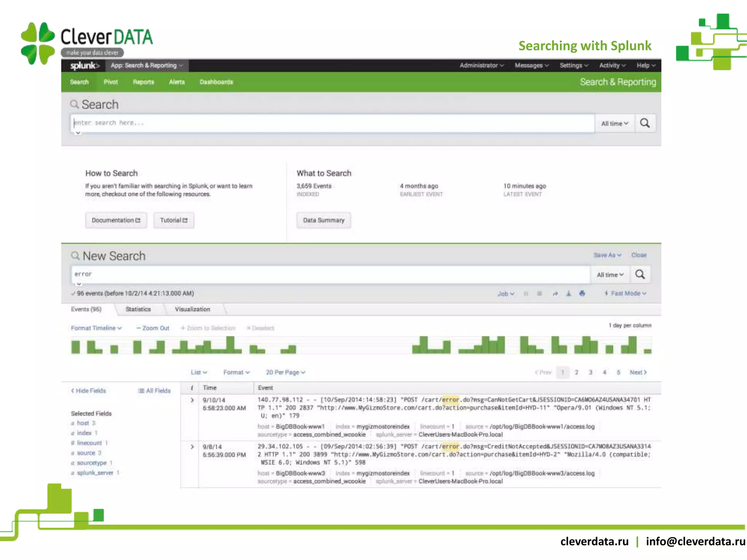Screen dimensions: 747x560
Task: Open the Documentation button
Action: 116,220
